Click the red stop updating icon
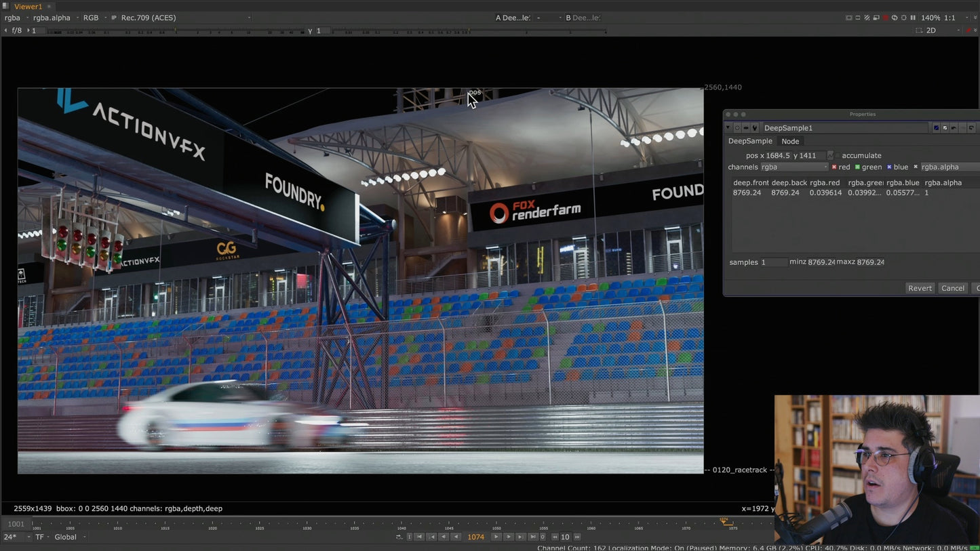Screen dimensions: 980x551 tap(885, 18)
